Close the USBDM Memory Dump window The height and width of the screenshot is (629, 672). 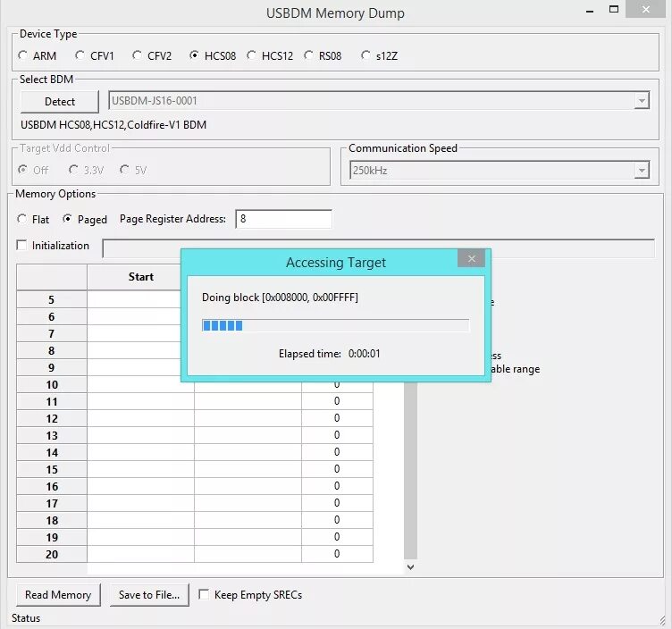(x=646, y=9)
